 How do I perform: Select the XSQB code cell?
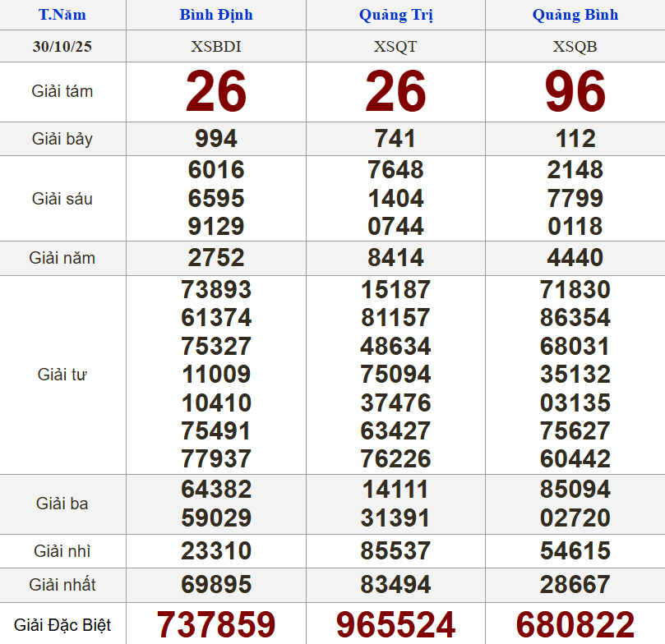click(x=575, y=47)
